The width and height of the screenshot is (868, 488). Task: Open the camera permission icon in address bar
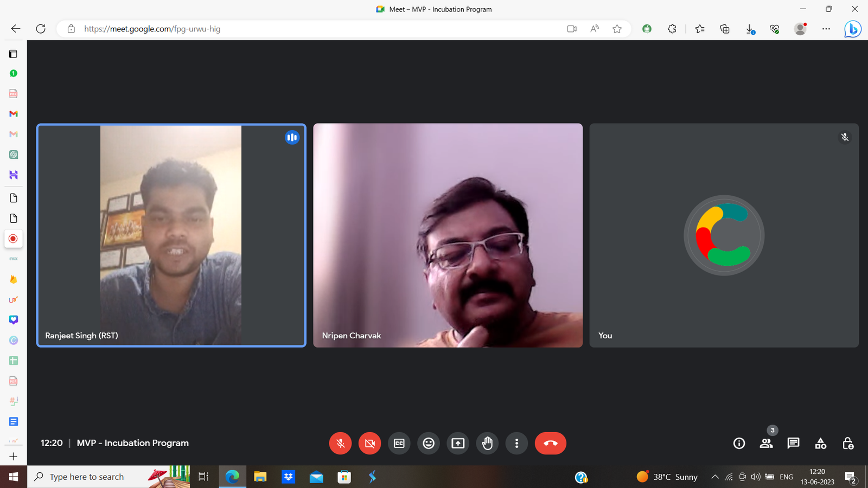point(572,29)
